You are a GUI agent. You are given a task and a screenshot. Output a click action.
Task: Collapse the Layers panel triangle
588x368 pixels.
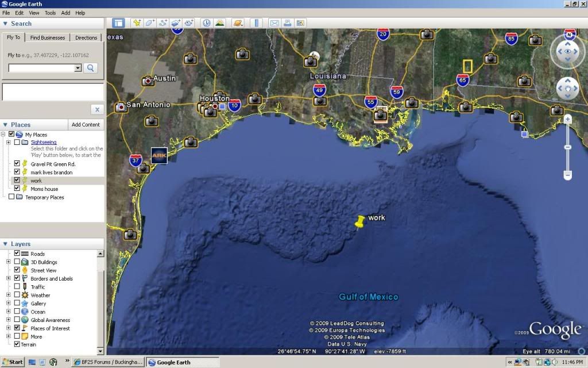coord(5,244)
